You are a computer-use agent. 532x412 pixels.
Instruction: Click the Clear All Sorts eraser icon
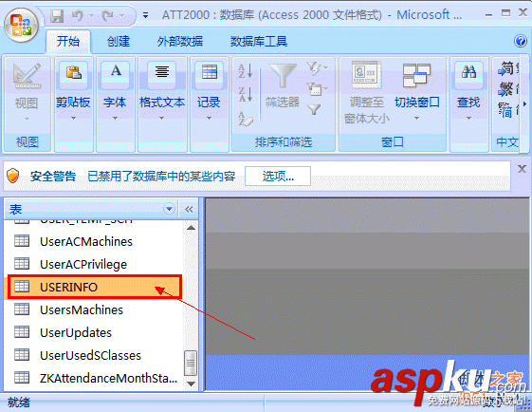point(246,119)
